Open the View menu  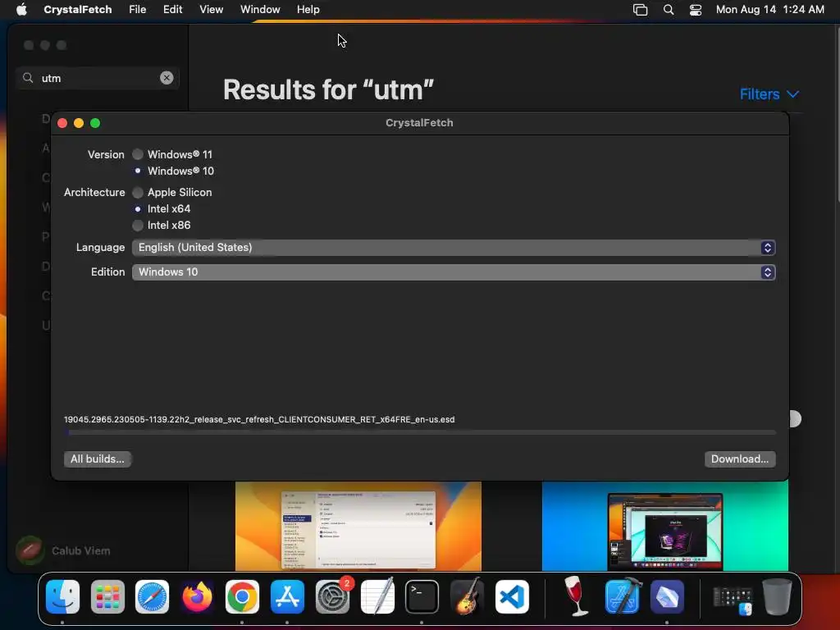pyautogui.click(x=211, y=10)
